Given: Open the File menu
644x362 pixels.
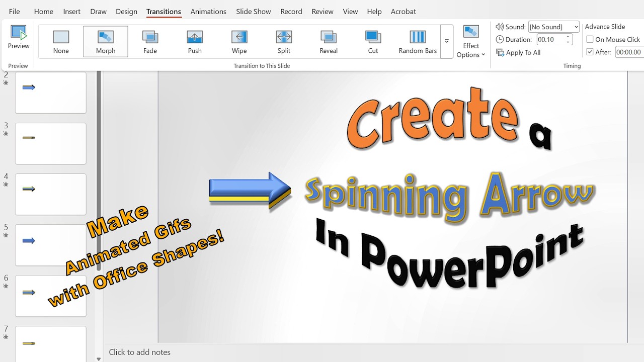Looking at the screenshot, I should pyautogui.click(x=14, y=11).
